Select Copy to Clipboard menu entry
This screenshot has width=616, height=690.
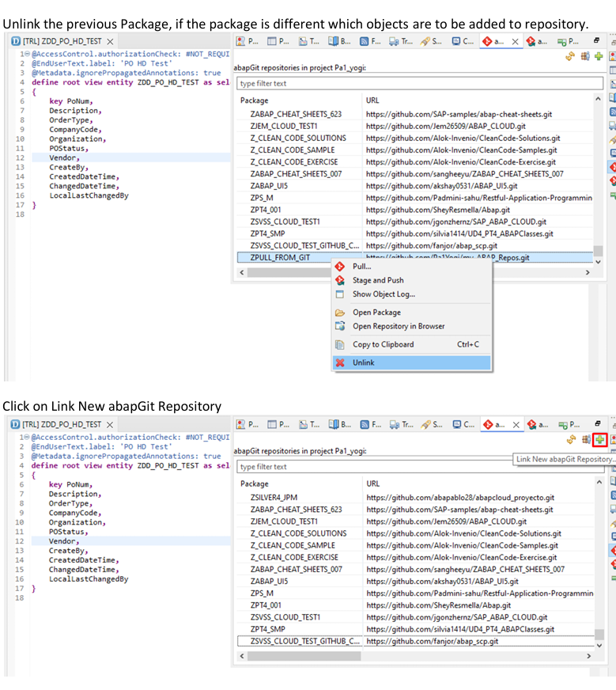click(x=411, y=344)
